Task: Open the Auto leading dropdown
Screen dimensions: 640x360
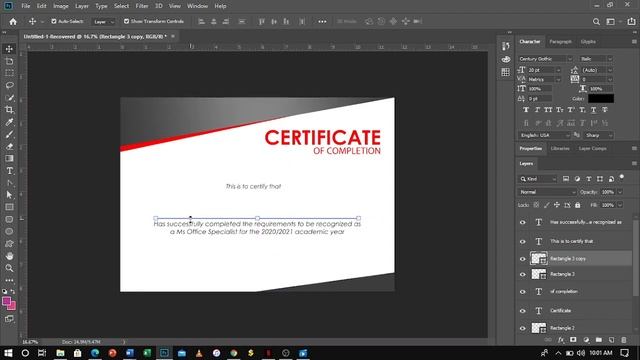Action: pos(609,70)
